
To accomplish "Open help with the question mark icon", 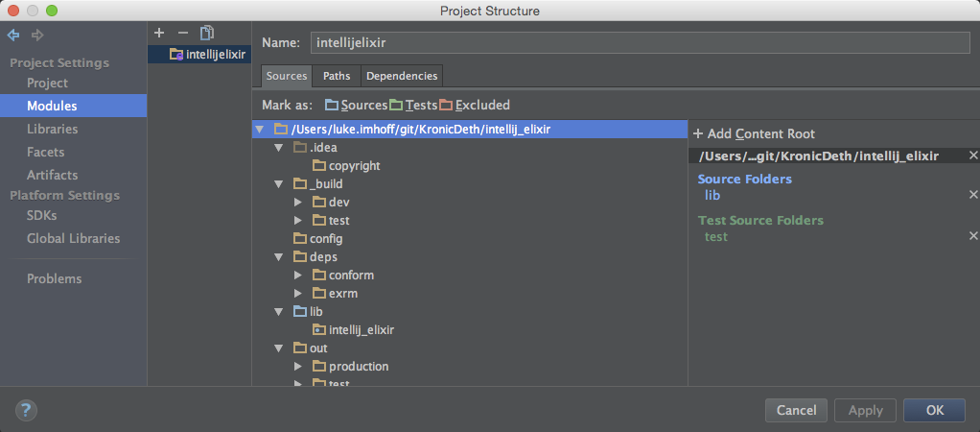I will coord(26,410).
